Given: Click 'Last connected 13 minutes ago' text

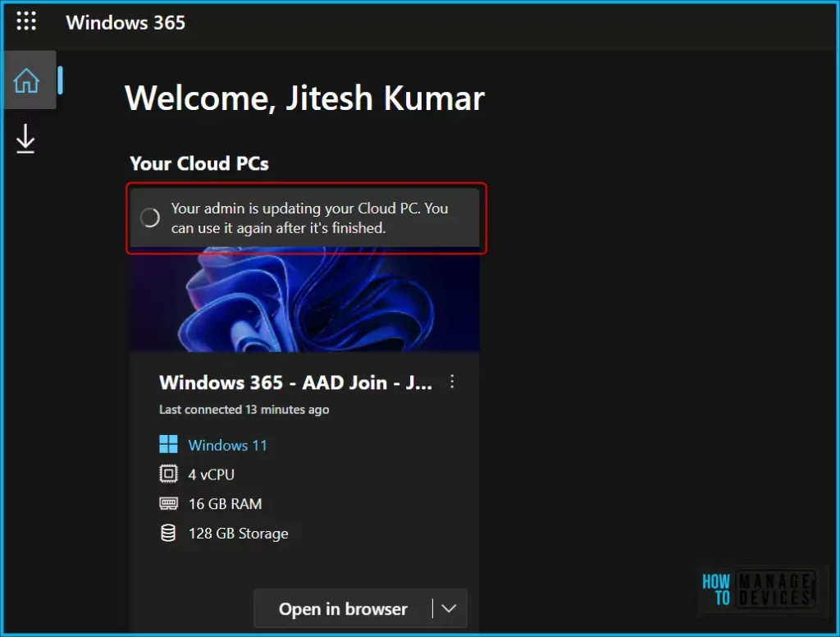Looking at the screenshot, I should click(244, 409).
